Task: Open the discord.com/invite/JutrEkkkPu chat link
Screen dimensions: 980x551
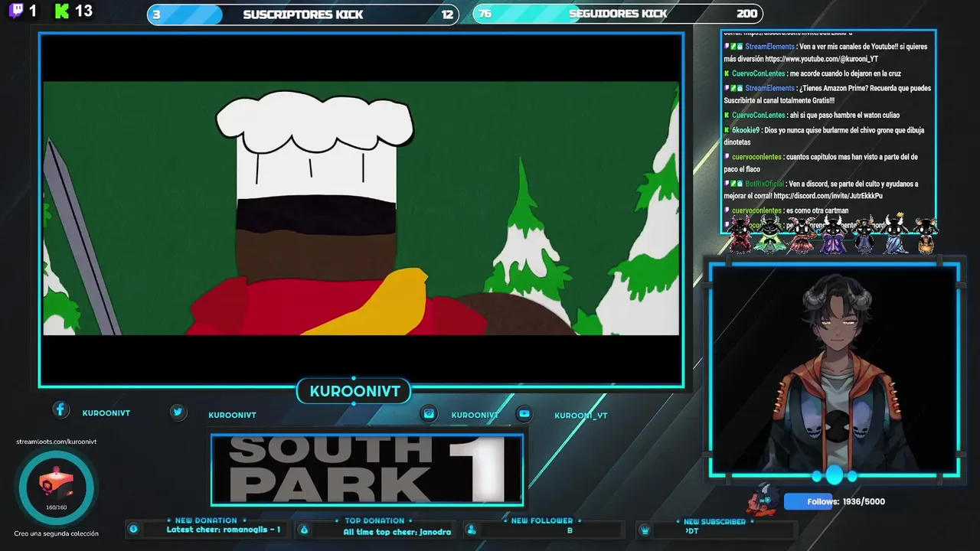Action: (828, 196)
